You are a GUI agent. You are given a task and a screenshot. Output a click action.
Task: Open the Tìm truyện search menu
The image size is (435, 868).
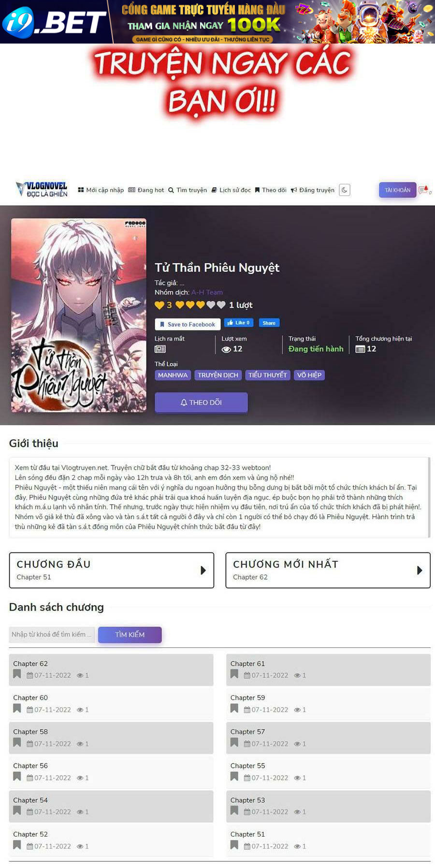tap(188, 190)
